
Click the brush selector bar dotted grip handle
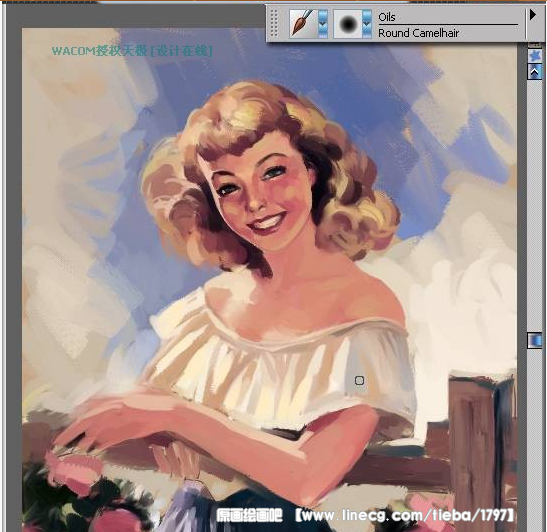coord(274,23)
